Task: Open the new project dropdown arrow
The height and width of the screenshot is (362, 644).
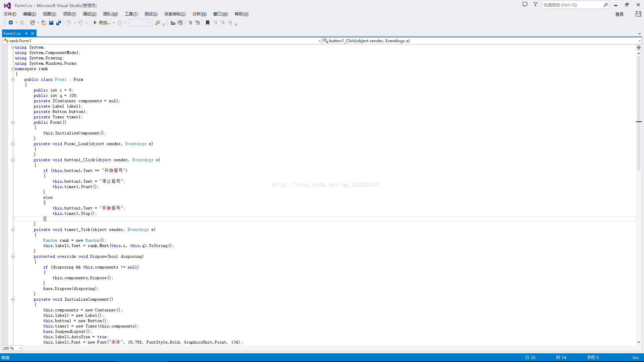Action: pos(38,23)
